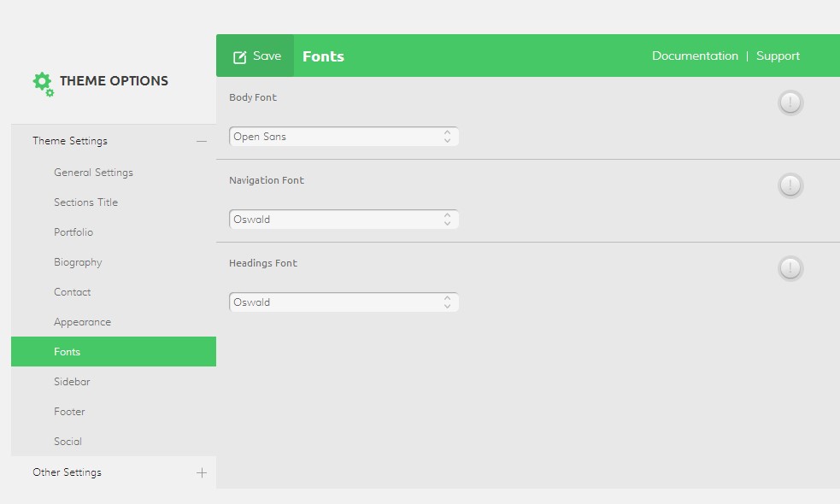Image resolution: width=840 pixels, height=504 pixels.
Task: Click the Support link
Action: [778, 56]
